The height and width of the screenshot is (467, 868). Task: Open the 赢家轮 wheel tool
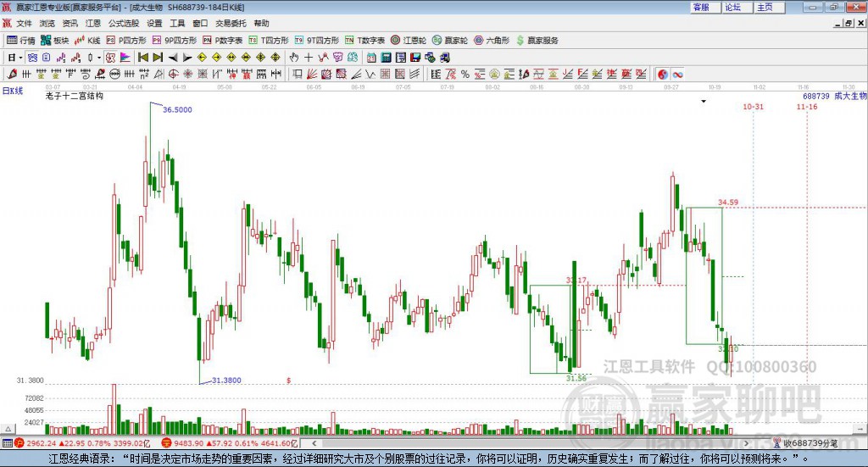[x=450, y=41]
